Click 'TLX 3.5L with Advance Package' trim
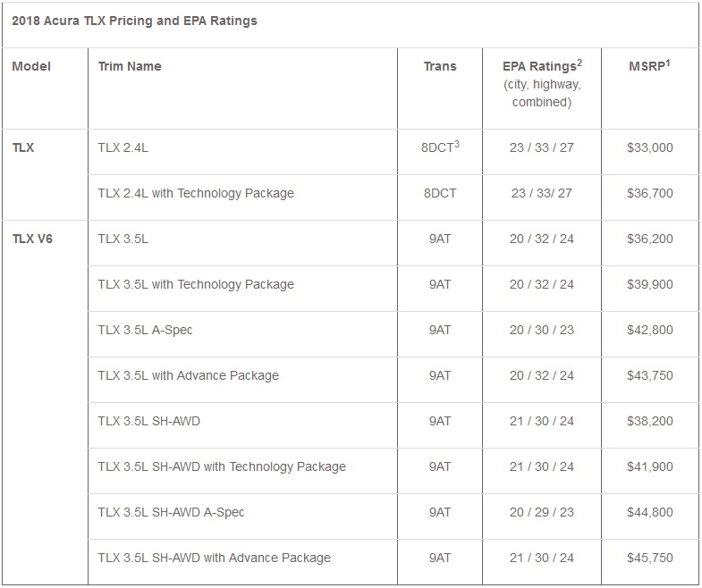 coord(188,375)
